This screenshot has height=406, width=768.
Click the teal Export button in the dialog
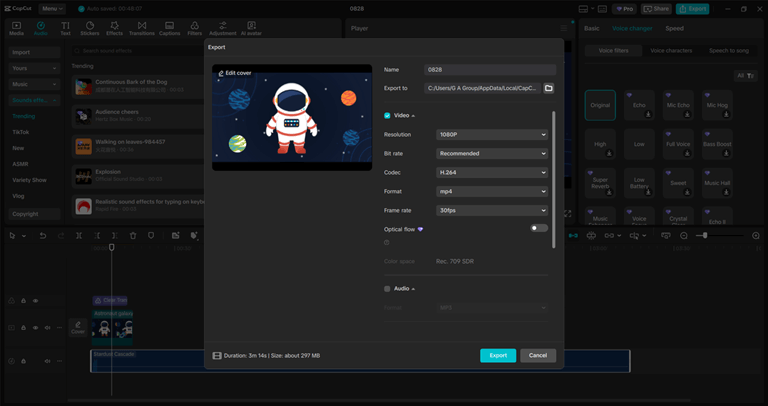[498, 356]
